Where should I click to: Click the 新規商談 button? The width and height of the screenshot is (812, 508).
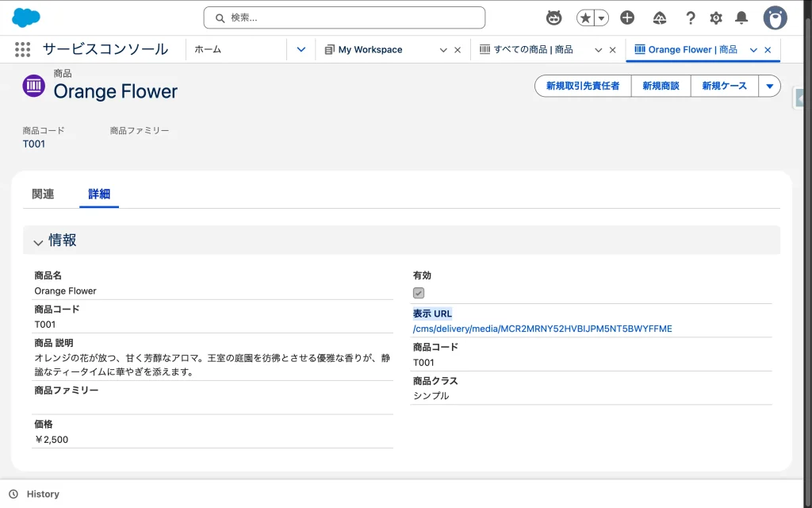pyautogui.click(x=661, y=86)
